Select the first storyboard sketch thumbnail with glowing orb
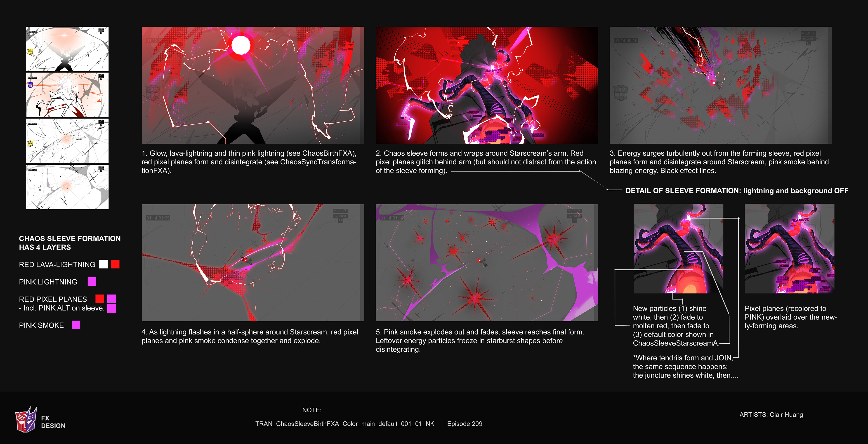This screenshot has width=868, height=444. click(67, 49)
